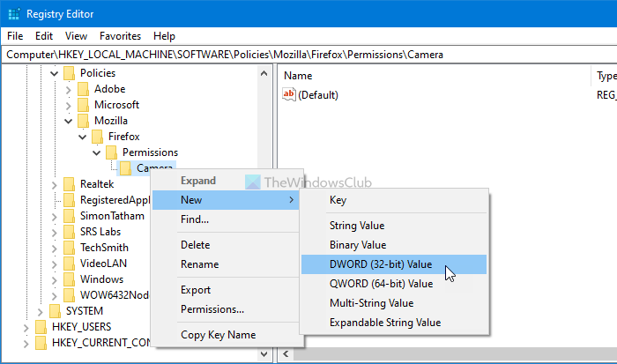Open the Favorites menu
This screenshot has height=364, width=617.
120,36
